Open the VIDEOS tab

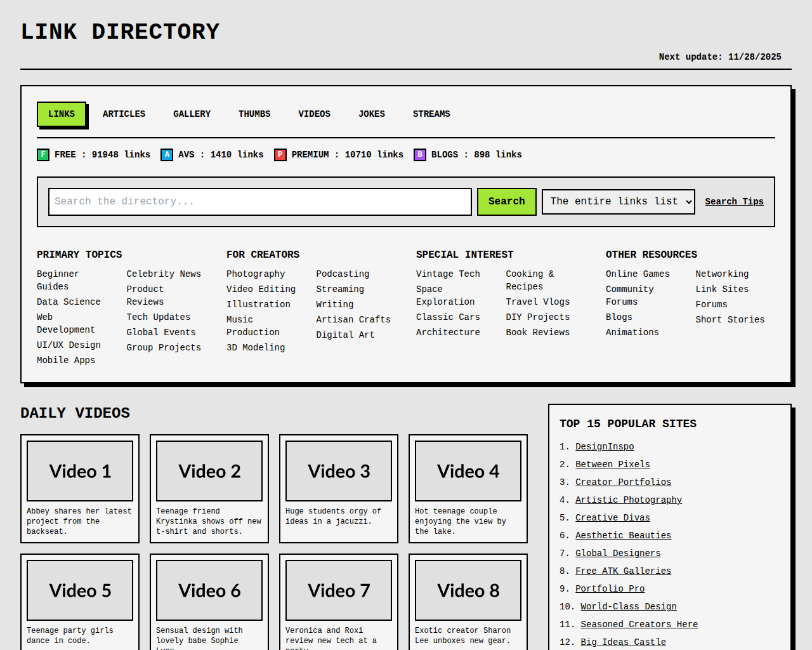click(314, 114)
